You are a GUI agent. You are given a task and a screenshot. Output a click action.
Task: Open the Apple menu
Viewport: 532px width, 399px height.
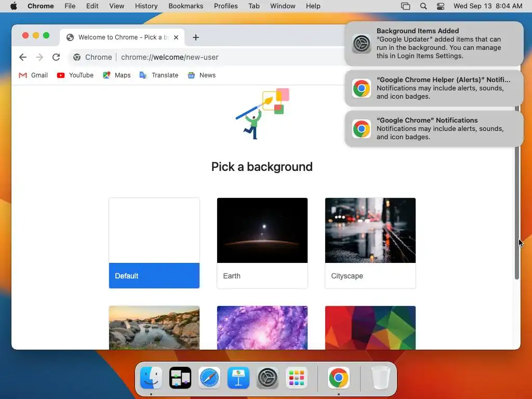pyautogui.click(x=14, y=6)
